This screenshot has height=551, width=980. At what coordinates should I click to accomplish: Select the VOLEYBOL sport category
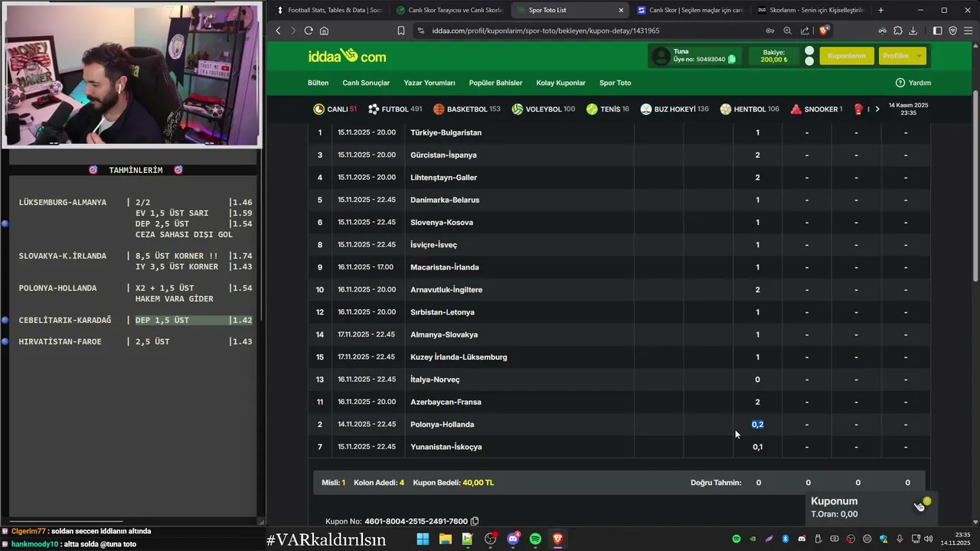point(544,109)
